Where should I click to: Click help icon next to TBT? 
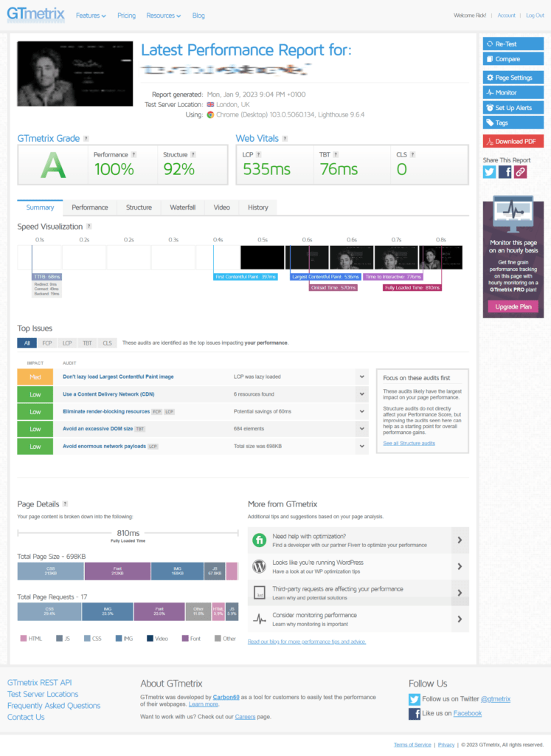pos(336,155)
